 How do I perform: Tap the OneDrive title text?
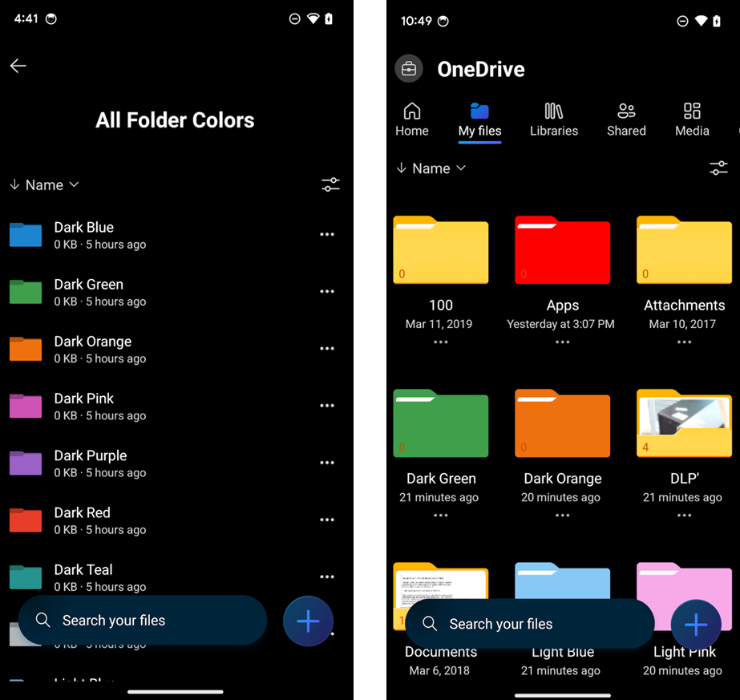[481, 70]
